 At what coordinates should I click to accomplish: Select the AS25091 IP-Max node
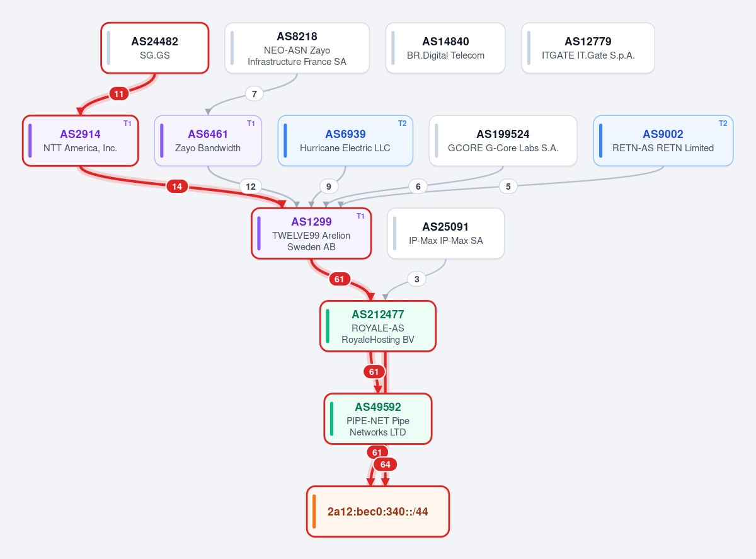pos(446,233)
